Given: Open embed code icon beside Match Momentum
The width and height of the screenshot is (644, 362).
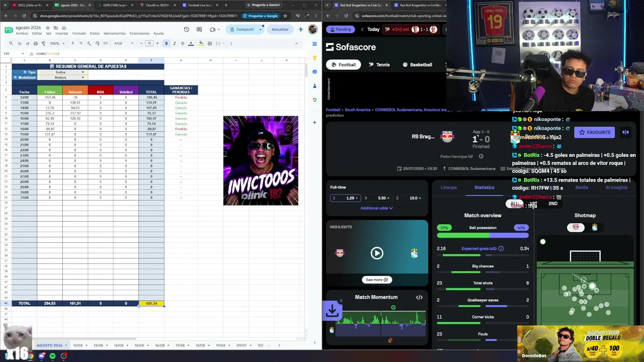Looking at the screenshot, I should point(419,297).
